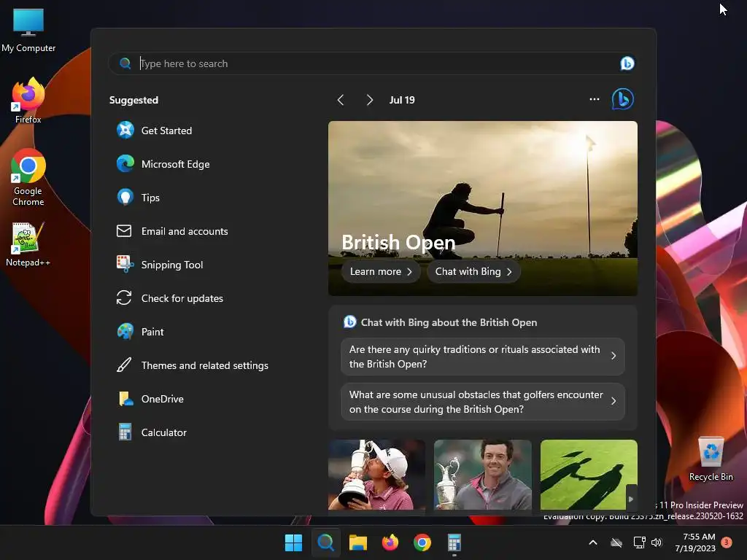Viewport: 747px width, 560px height.
Task: Click the OneDrive cloud tray icon
Action: (x=616, y=542)
